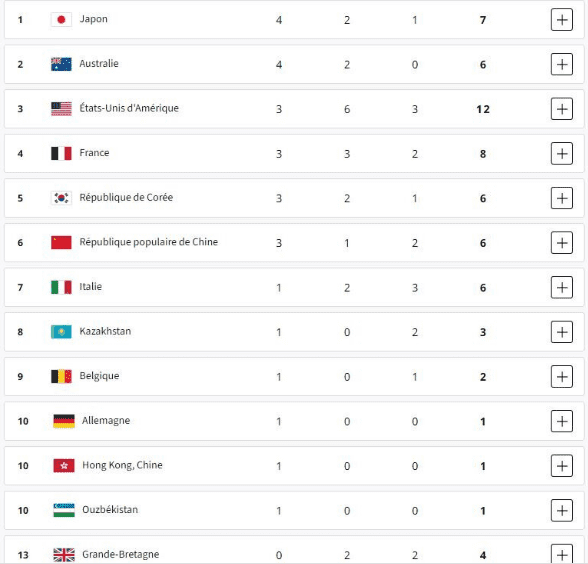Click the plus icon for Allemagne
The width and height of the screenshot is (588, 564).
562,421
